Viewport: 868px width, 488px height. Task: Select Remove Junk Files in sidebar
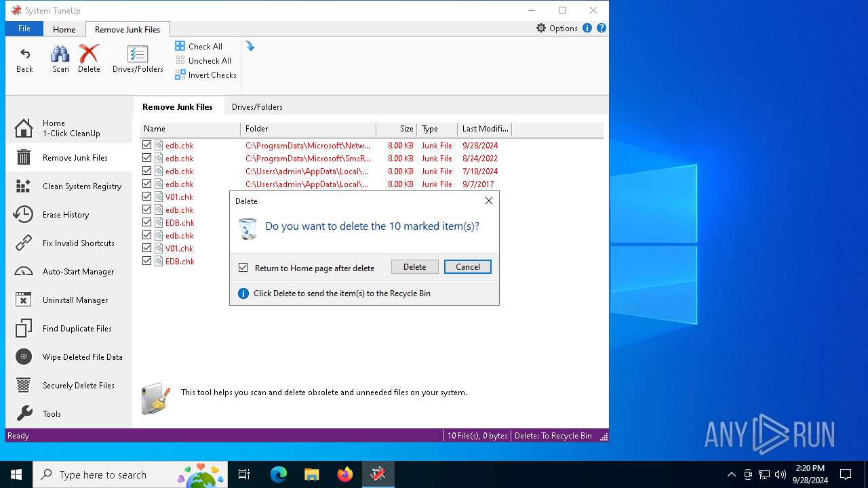tap(69, 157)
